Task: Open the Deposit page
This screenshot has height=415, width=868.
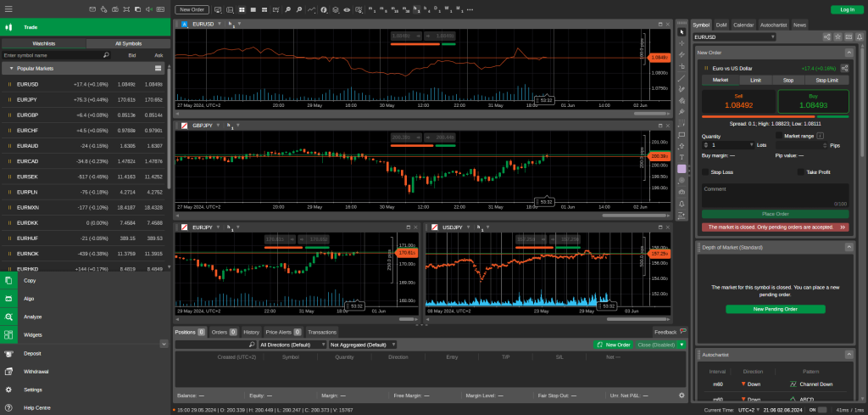Action: click(x=33, y=353)
